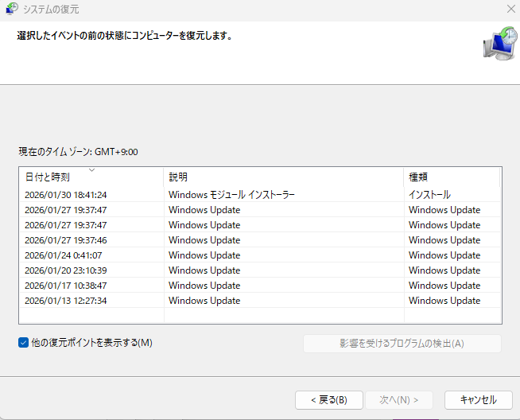Image resolution: width=520 pixels, height=420 pixels.
Task: Select the 2026/01/24 0:41:07 restore point
Action: click(63, 255)
